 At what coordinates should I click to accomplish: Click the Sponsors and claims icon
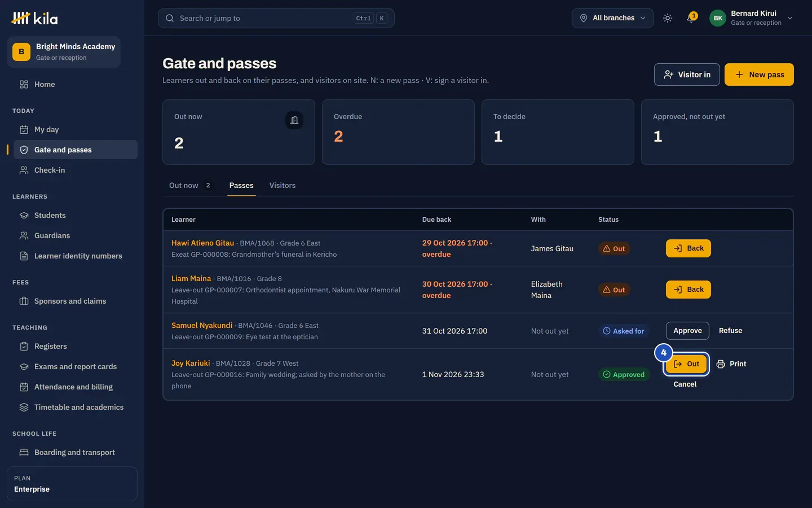click(x=24, y=301)
